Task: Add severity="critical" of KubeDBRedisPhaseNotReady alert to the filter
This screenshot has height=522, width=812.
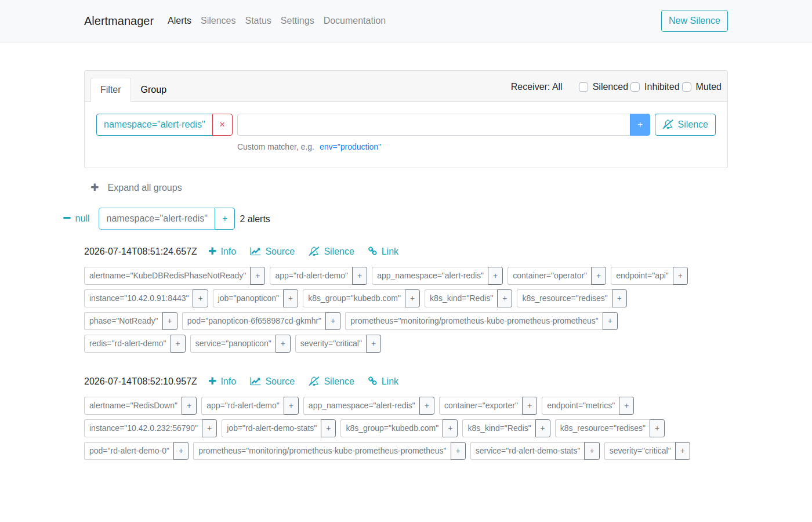Action: tap(374, 343)
